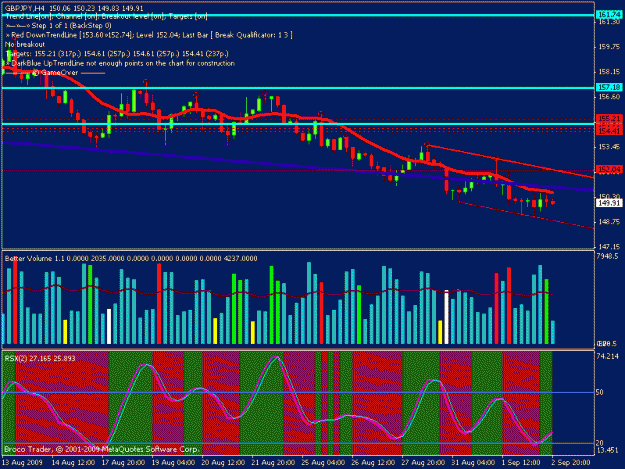Click the Broco Trader copyright text

[x=101, y=449]
